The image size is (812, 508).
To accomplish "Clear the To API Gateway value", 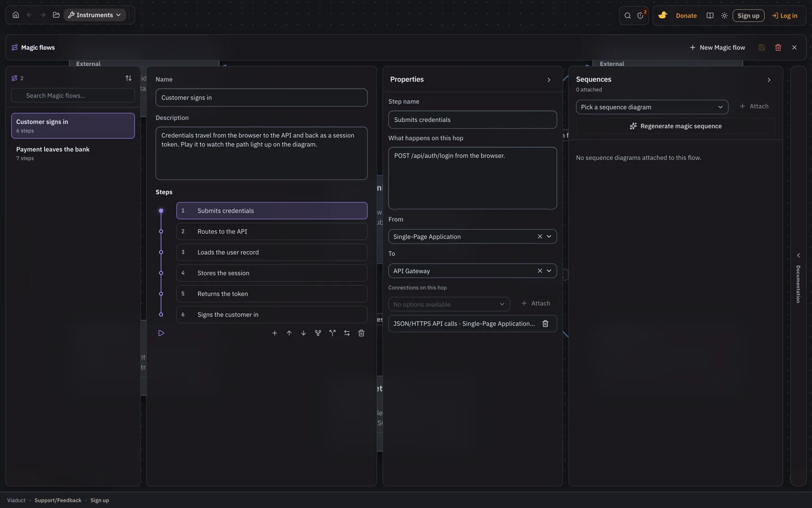I will (x=540, y=270).
